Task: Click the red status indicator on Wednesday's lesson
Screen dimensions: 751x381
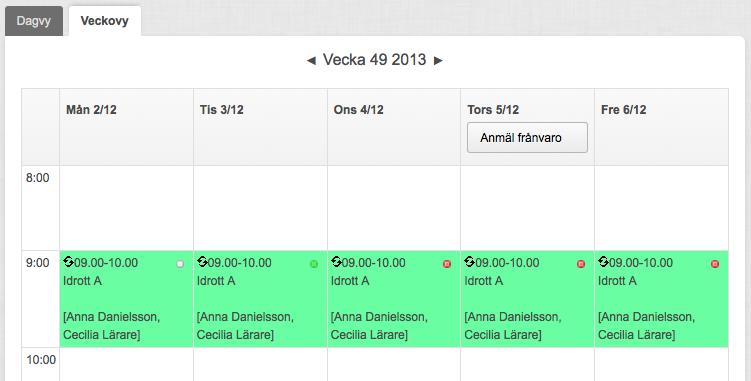Action: pyautogui.click(x=447, y=264)
